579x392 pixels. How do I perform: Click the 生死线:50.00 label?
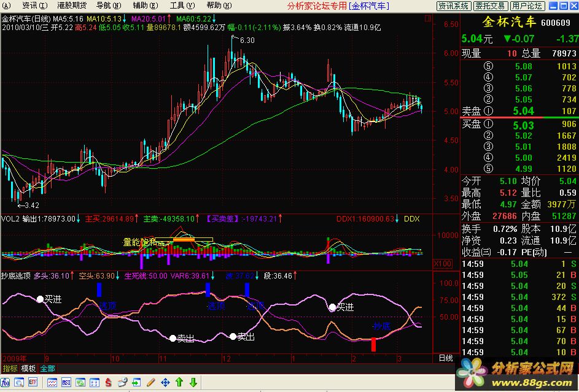(146, 275)
